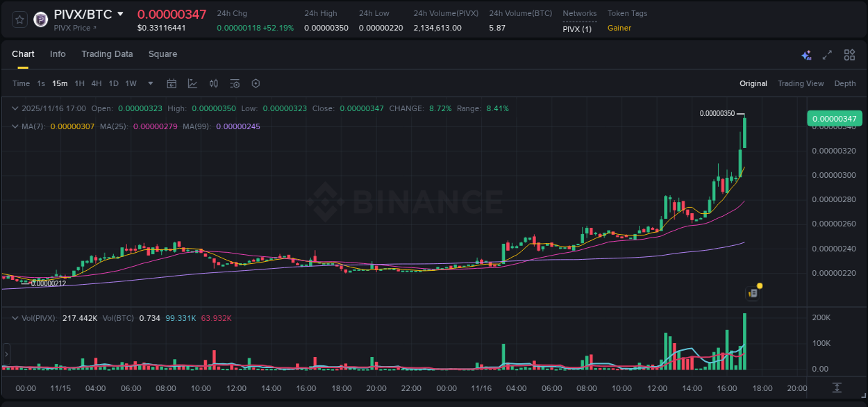Viewport: 868px width, 407px height.
Task: Select the line chart style icon
Action: (192, 83)
